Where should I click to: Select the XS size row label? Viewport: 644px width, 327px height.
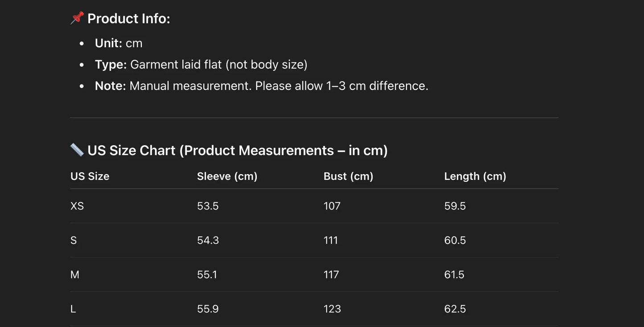[77, 206]
